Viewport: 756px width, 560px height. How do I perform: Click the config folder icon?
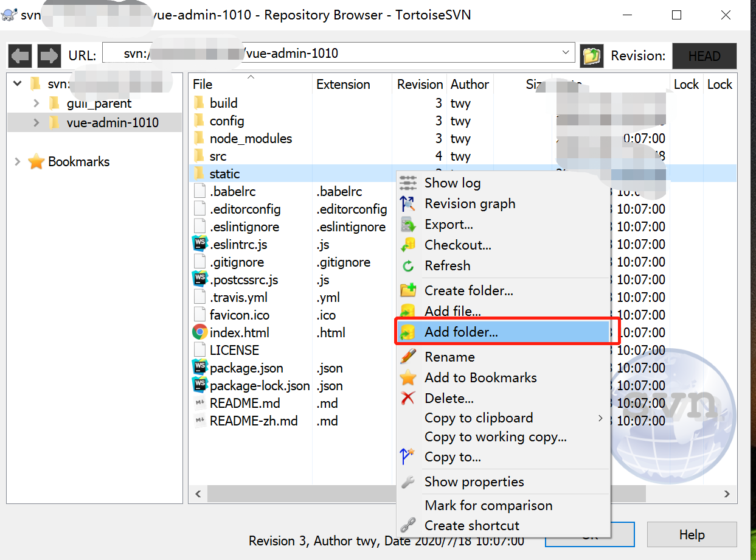tap(199, 121)
